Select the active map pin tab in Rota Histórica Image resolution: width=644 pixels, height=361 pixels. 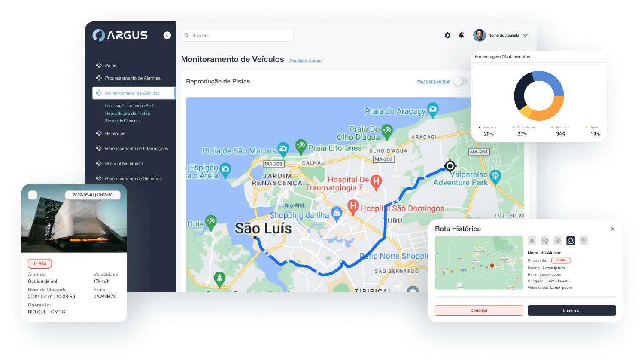point(571,241)
